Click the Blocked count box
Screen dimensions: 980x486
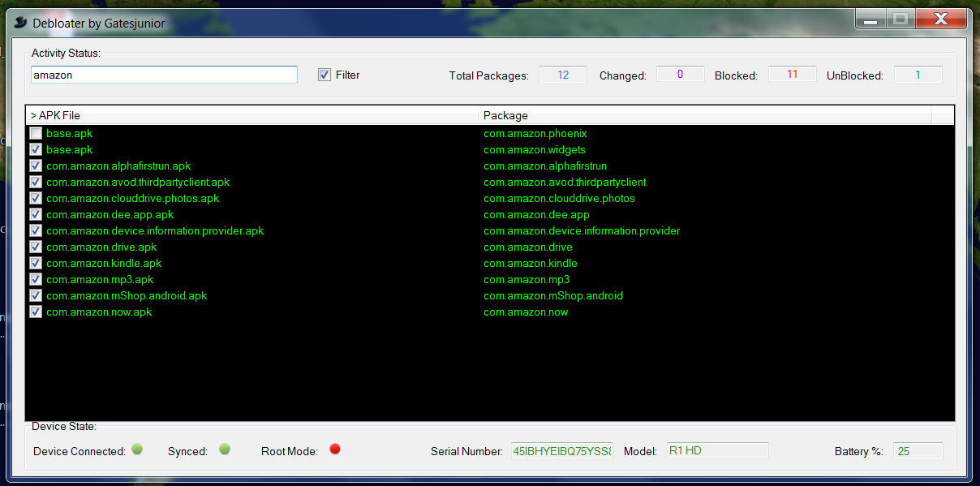click(x=792, y=75)
